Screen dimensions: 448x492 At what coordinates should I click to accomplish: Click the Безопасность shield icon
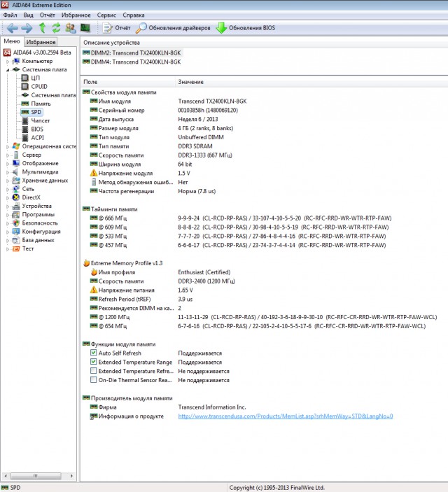coord(16,223)
